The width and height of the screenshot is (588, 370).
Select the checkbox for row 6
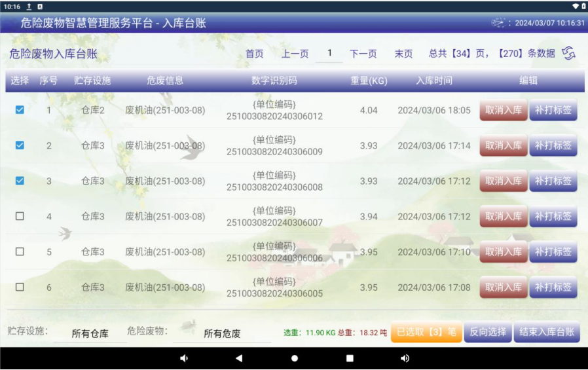20,287
